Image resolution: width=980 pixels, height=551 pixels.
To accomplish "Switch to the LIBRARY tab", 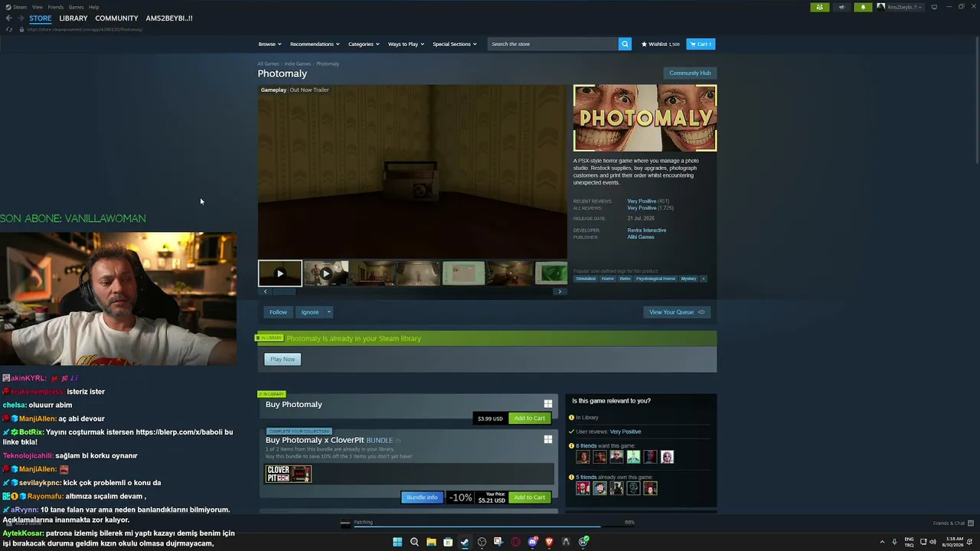I will pos(73,18).
